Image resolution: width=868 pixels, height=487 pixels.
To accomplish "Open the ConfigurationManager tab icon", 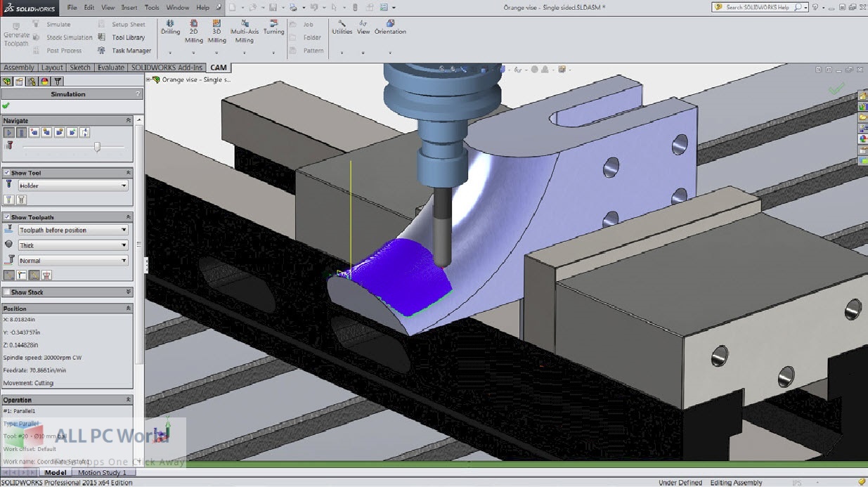I will 32,82.
